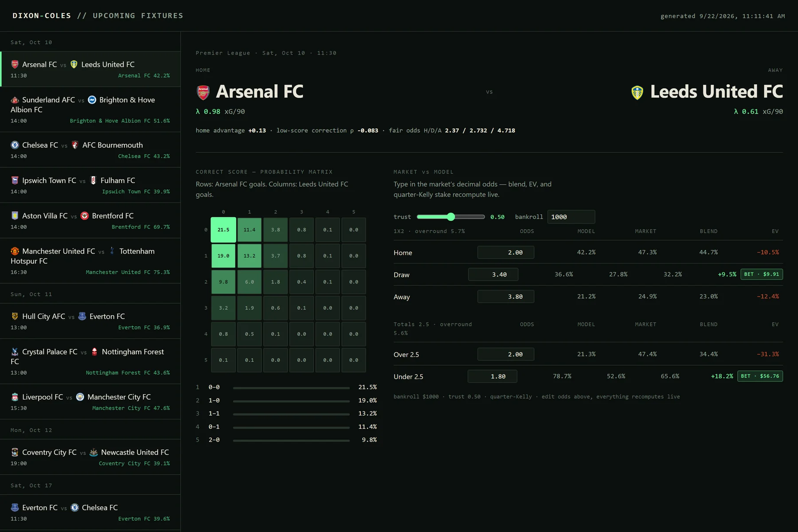The image size is (798, 532).
Task: Click the Liverpool FC crest icon
Action: 15,397
